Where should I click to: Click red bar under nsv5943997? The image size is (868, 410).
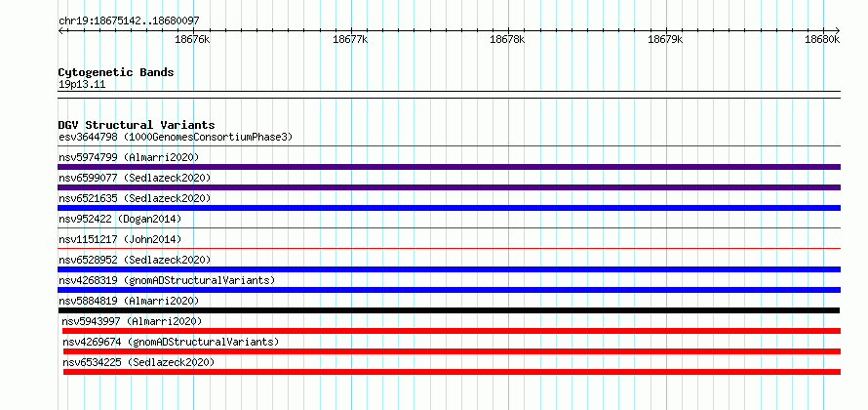(x=453, y=331)
